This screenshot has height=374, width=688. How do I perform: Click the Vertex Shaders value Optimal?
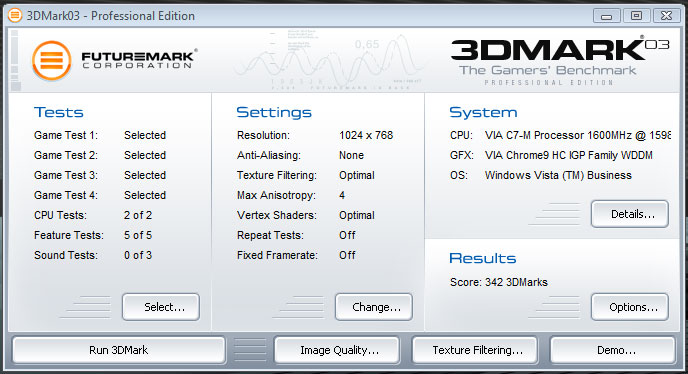point(357,216)
